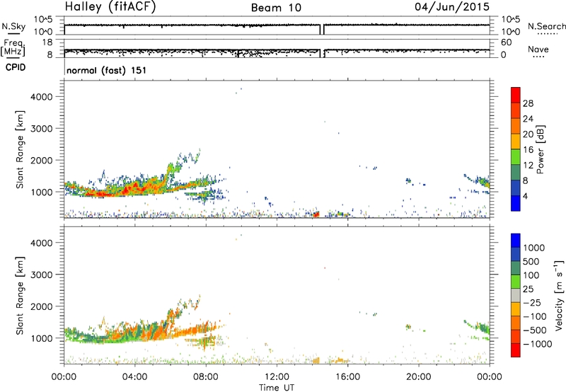Click the '500' tick on the Velocity scale
Image resolution: width=566 pixels, height=392 pixels.
coord(531,262)
